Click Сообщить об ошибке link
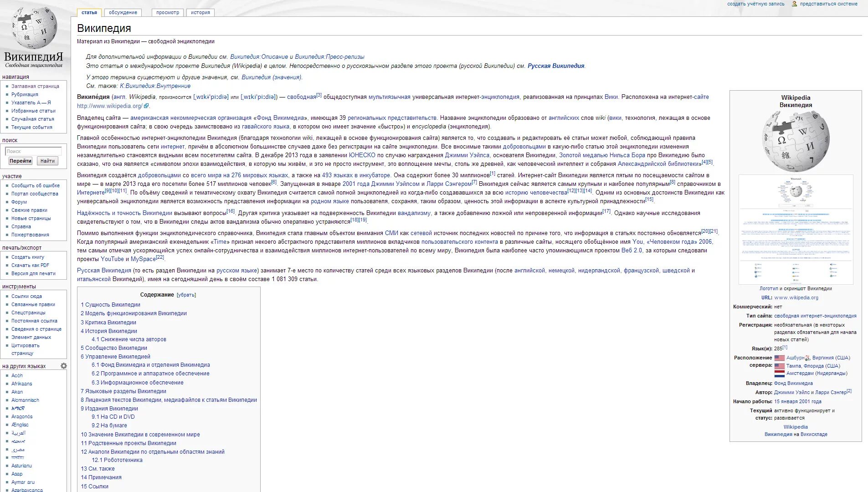The width and height of the screenshot is (868, 492). (36, 186)
